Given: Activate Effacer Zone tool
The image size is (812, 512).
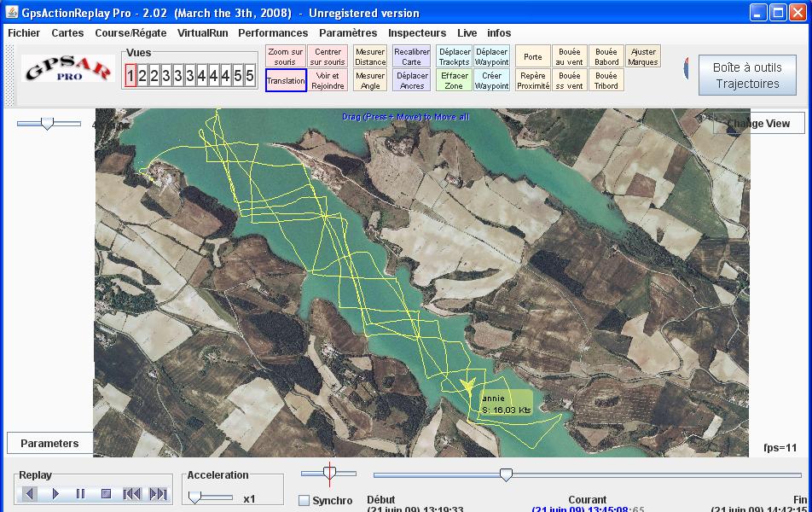Looking at the screenshot, I should pyautogui.click(x=454, y=80).
